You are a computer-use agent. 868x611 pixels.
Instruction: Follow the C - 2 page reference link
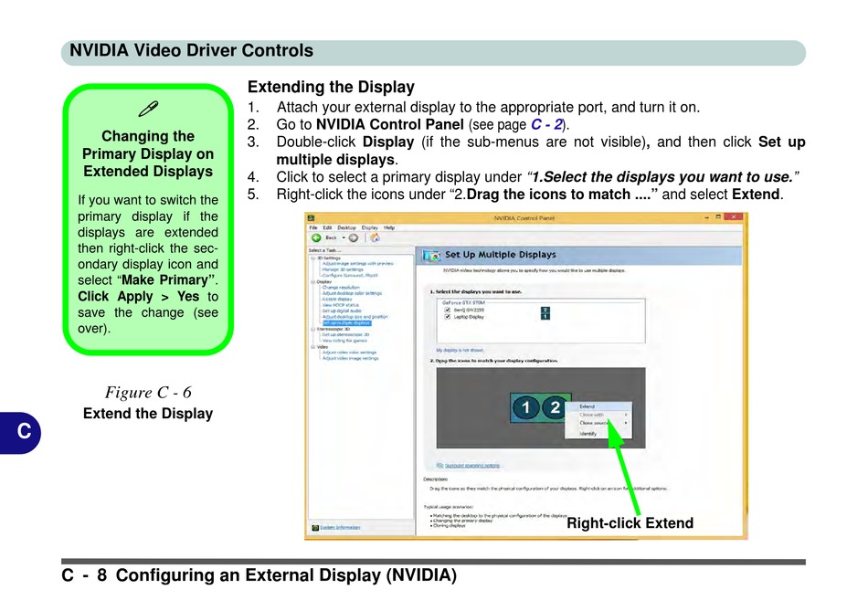click(x=546, y=124)
